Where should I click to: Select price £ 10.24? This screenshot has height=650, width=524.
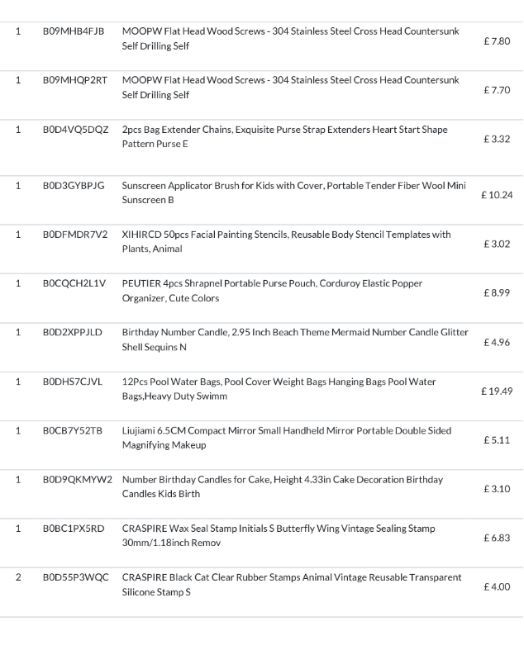[497, 195]
